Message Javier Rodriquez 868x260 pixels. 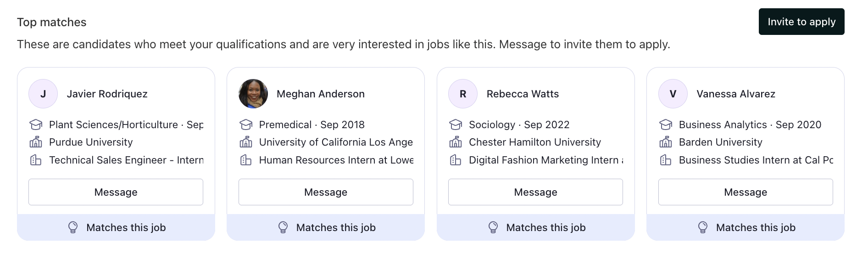click(x=116, y=192)
